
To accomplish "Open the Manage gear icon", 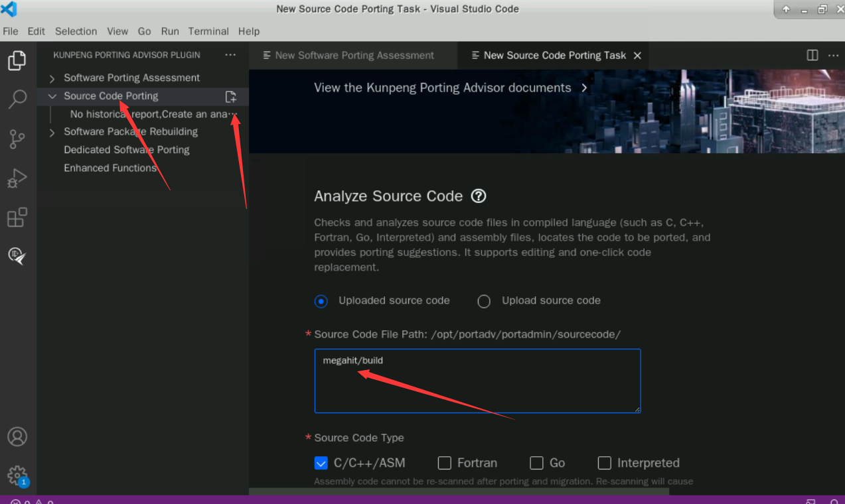I will pos(17,475).
